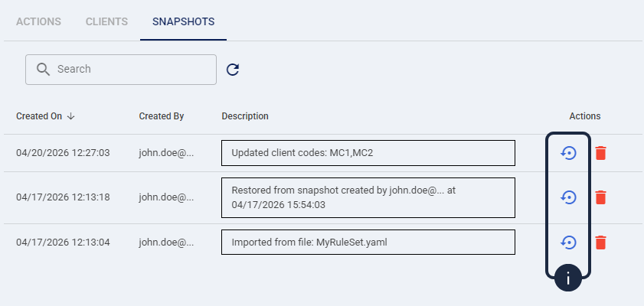Click the Description column header
Viewport: 644px width, 306px height.
[x=245, y=116]
